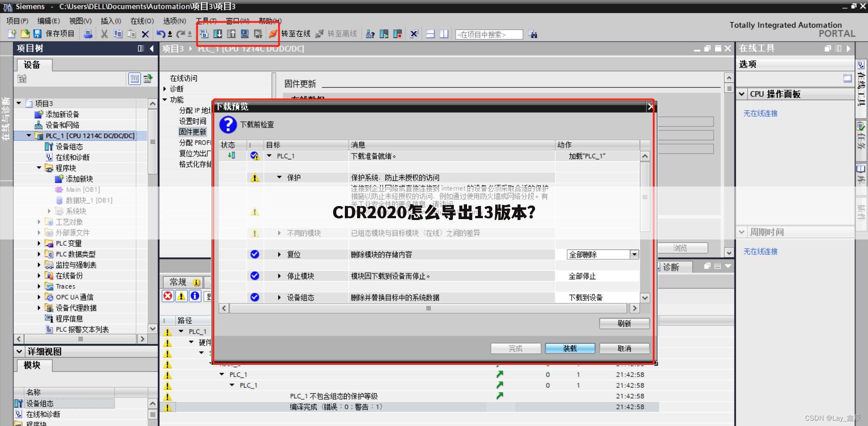
Task: Open the 编辑(E) menu
Action: (48, 21)
